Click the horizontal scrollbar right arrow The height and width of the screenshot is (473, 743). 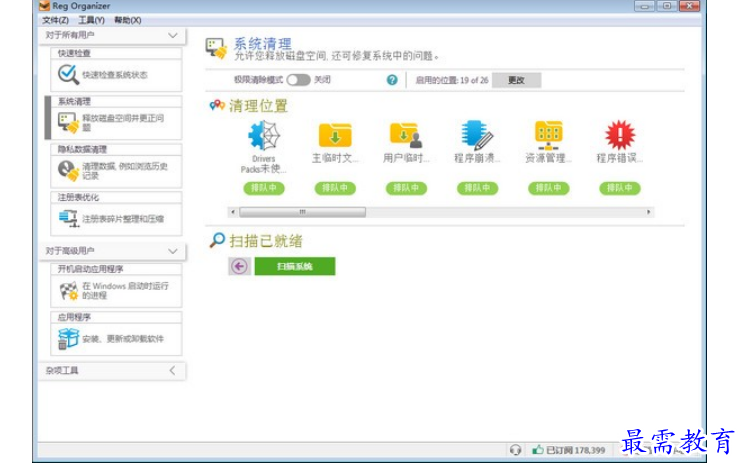tap(649, 212)
